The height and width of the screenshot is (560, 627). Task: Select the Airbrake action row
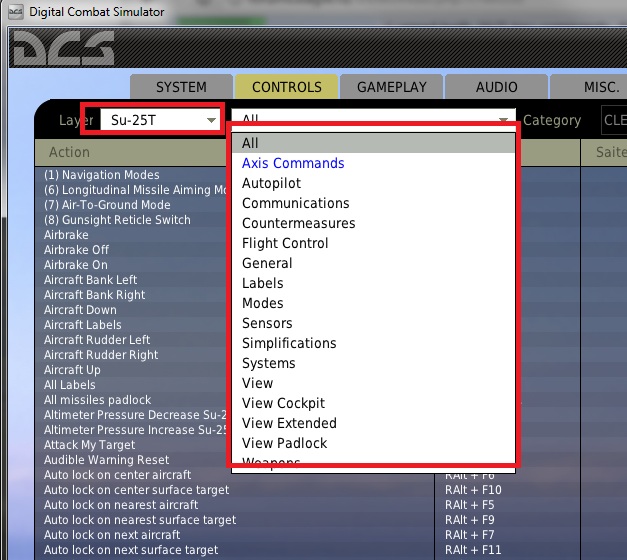click(x=66, y=235)
